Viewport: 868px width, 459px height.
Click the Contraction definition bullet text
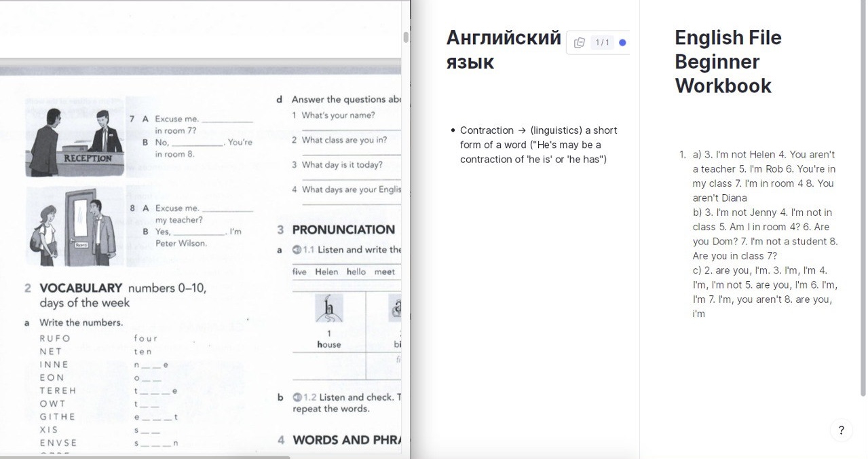point(539,145)
